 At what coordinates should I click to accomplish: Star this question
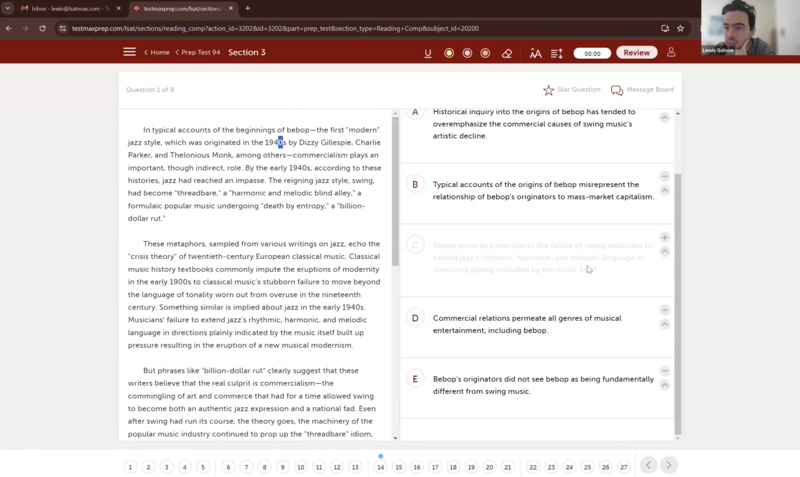coord(571,90)
